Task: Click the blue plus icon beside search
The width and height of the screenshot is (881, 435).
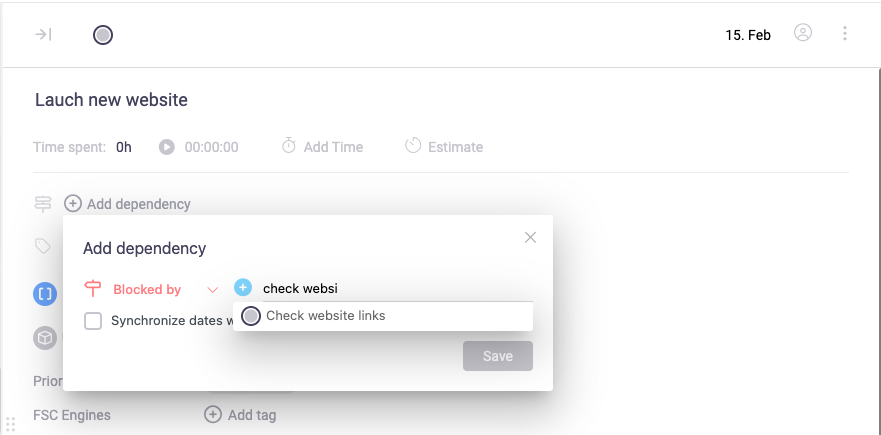Action: [243, 288]
